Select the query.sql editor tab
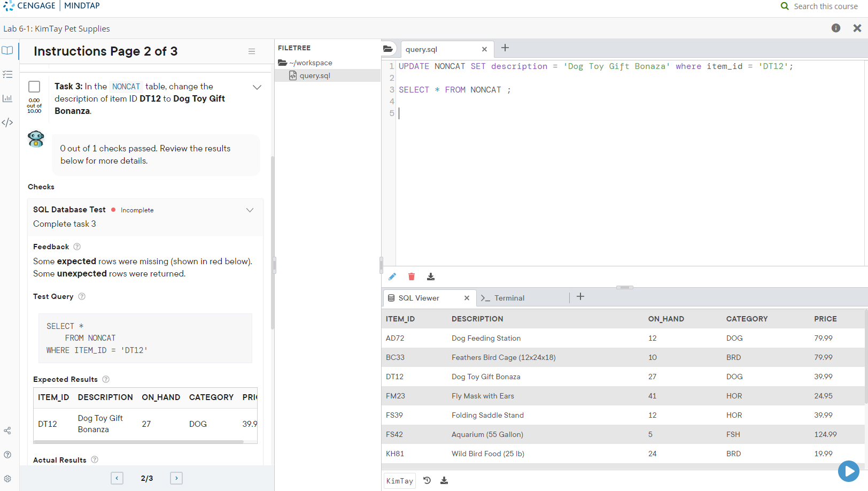Image resolution: width=868 pixels, height=491 pixels. click(x=422, y=49)
